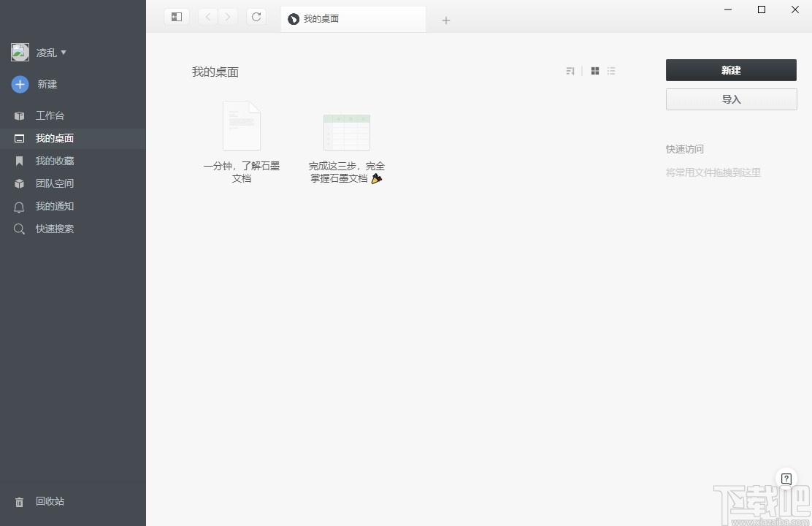Toggle the sidebar collapse control
The height and width of the screenshot is (526, 812).
tap(176, 15)
